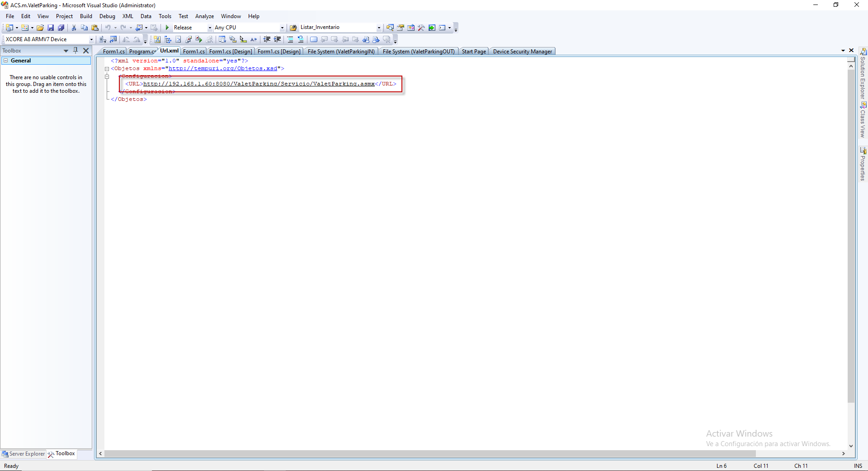The image size is (868, 471).
Task: Toggle the Toolbox auto-hide pin
Action: [x=75, y=51]
